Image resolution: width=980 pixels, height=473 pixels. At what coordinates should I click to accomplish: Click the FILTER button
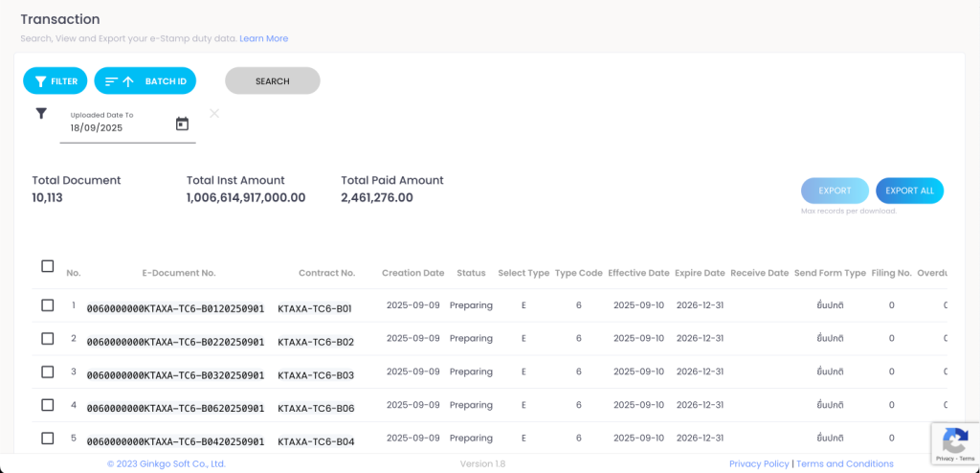coord(56,81)
